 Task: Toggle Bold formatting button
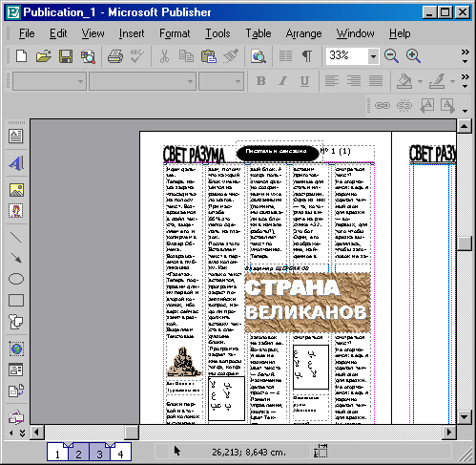tap(260, 81)
